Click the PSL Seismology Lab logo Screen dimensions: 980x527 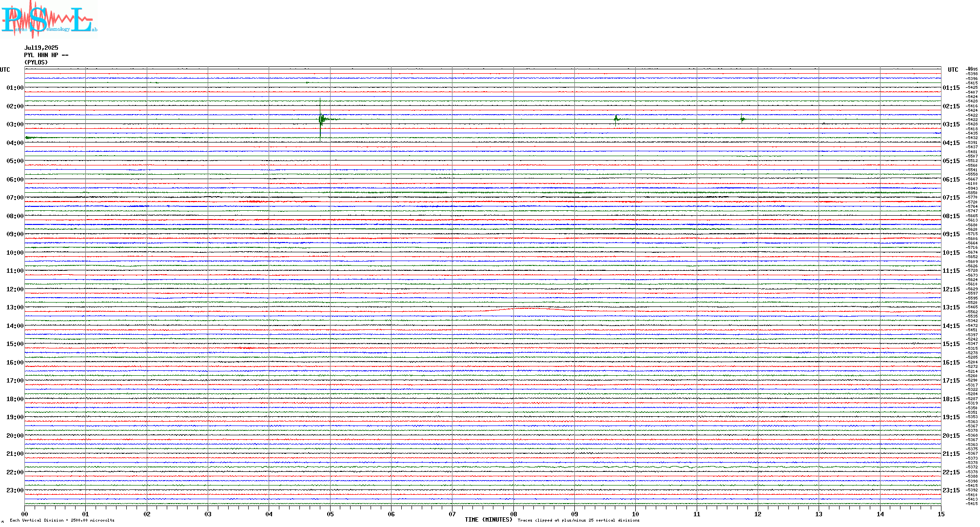[49, 19]
